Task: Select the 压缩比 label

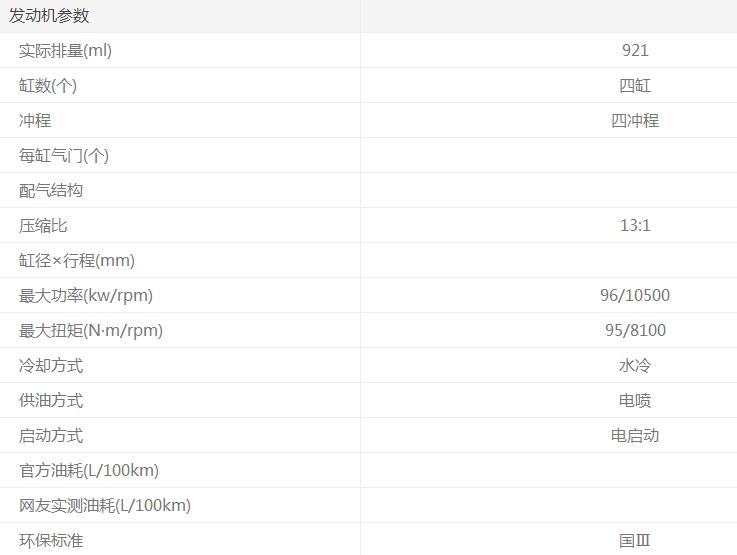Action: coord(43,225)
